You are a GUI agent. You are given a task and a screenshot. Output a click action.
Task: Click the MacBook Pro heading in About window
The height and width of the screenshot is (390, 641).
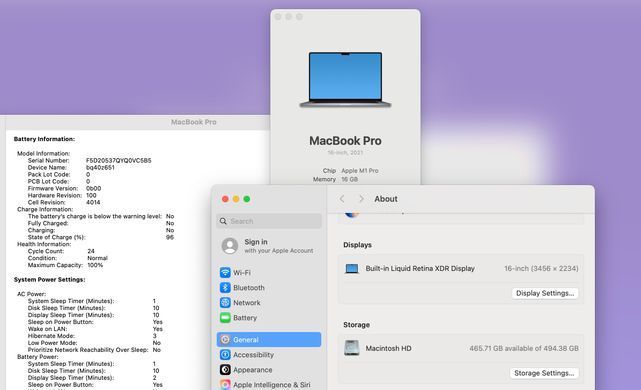[x=345, y=141]
